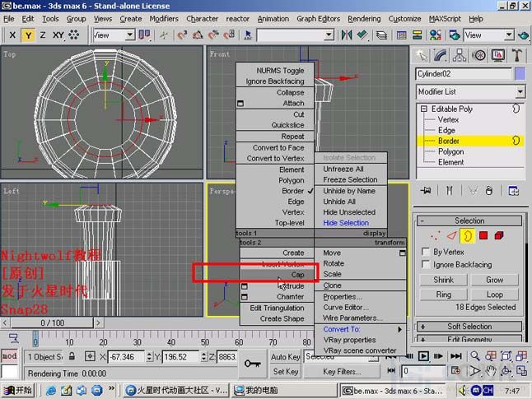Screen dimensions: 532x399
Task: Click the Grow selection button
Action: (x=495, y=280)
